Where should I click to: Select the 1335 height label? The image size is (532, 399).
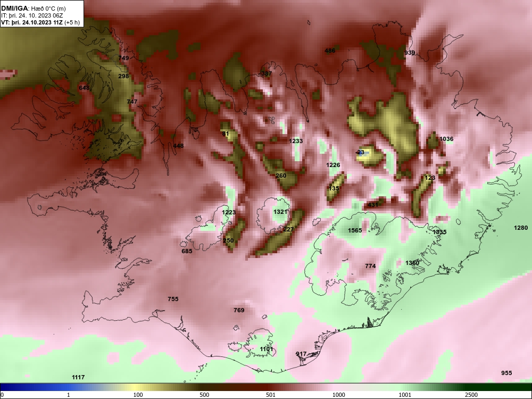tap(440, 232)
